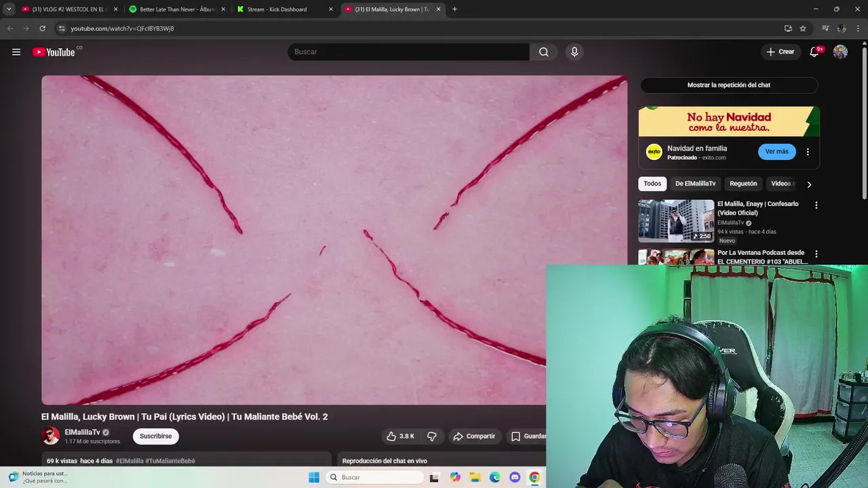This screenshot has height=488, width=868.
Task: Open 'Confesarlo (Video Oficial)' thumbnail
Action: click(x=676, y=221)
